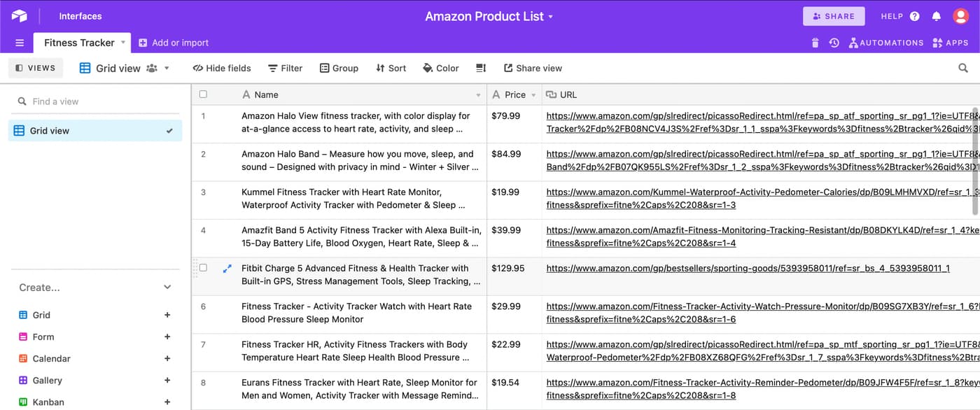Screen dimensions: 980x410
Task: Open the tables list hamburger menu
Action: pyautogui.click(x=20, y=43)
